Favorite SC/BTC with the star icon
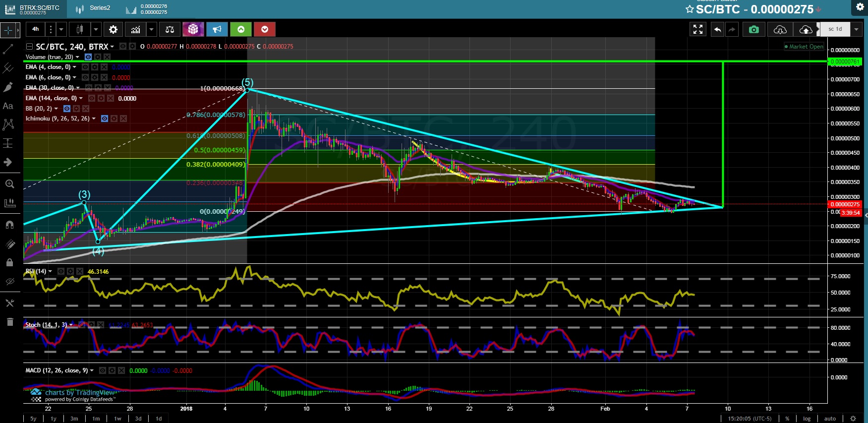The width and height of the screenshot is (868, 423). 690,9
